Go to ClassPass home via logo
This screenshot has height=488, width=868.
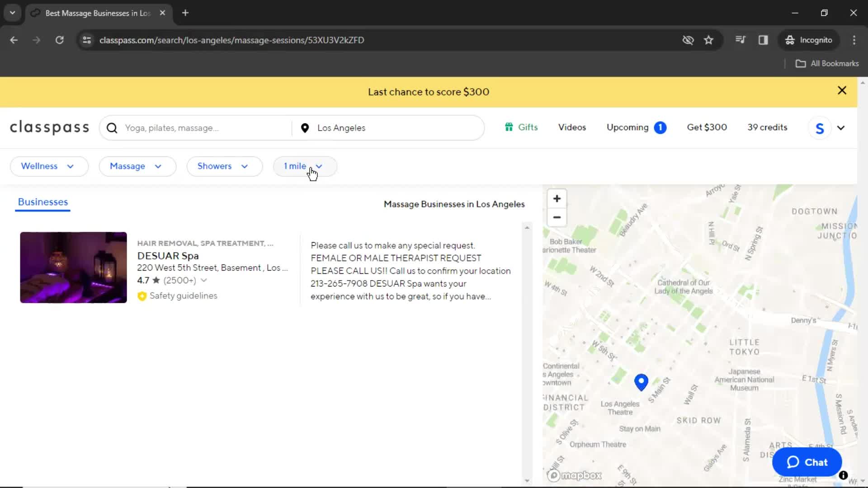tap(49, 128)
